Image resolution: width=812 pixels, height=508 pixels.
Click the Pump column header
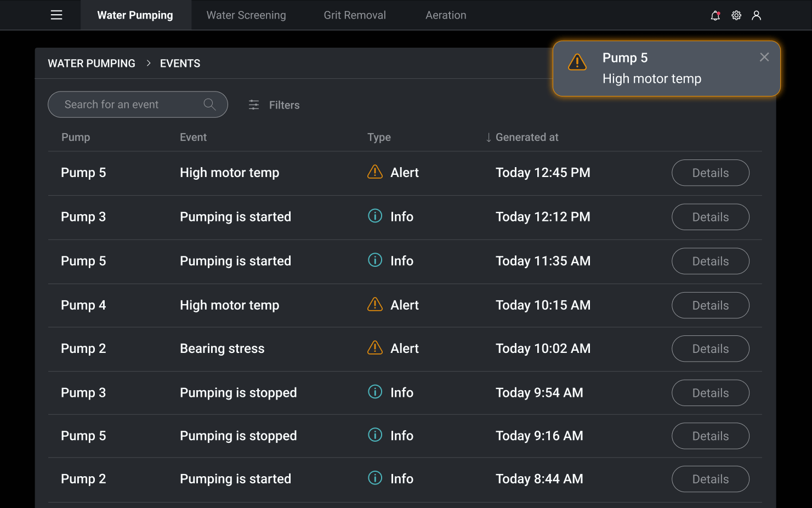click(x=76, y=138)
